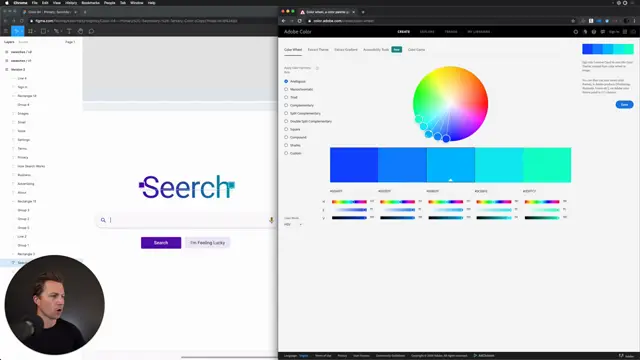Open feedback chat icon in Adobe Color header
Screen dimensions: 640x360
click(603, 32)
